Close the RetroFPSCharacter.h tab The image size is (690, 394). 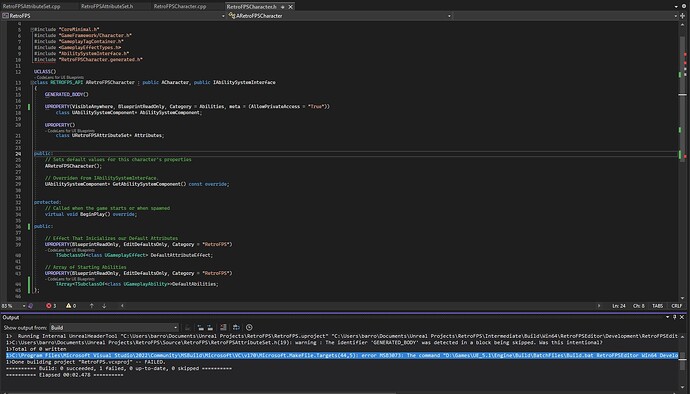[x=290, y=7]
